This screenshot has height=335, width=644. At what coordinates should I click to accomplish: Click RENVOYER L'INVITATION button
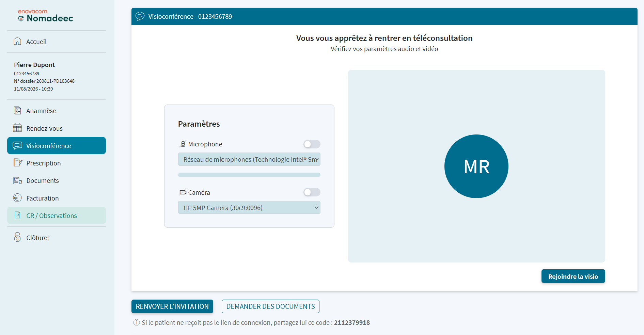(x=172, y=306)
